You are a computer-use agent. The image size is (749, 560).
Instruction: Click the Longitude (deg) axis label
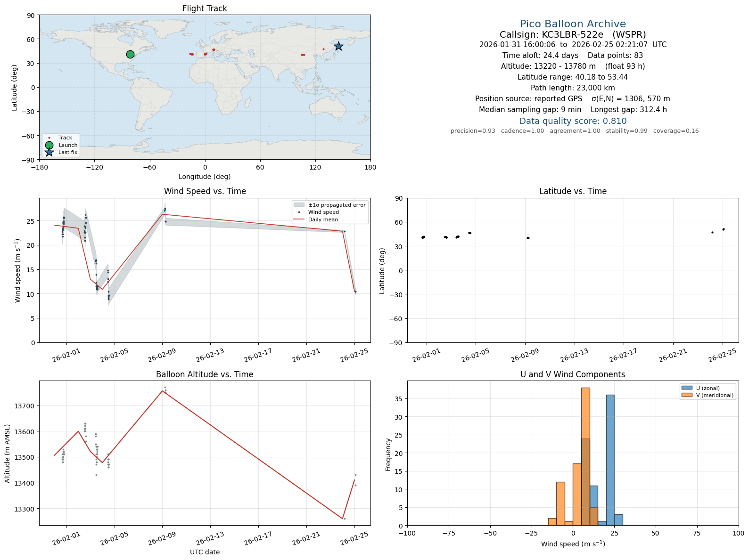click(205, 177)
